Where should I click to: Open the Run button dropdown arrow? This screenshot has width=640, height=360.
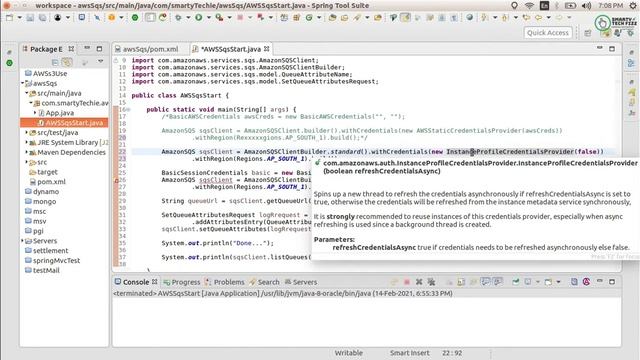pyautogui.click(x=209, y=18)
